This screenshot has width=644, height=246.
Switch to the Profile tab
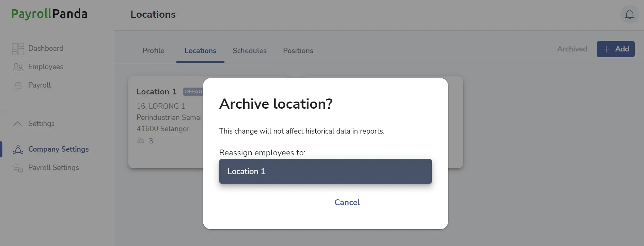pyautogui.click(x=153, y=51)
